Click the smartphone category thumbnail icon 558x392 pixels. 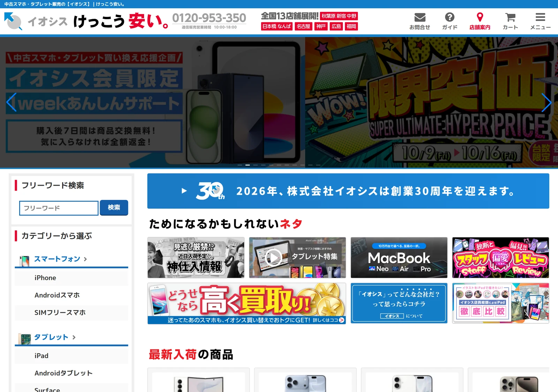(24, 261)
